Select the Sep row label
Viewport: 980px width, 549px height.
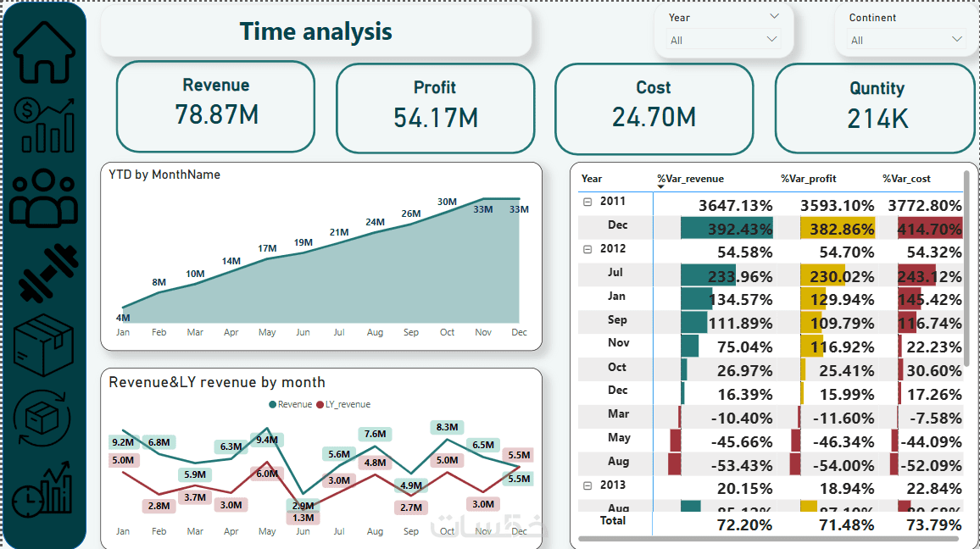click(617, 319)
